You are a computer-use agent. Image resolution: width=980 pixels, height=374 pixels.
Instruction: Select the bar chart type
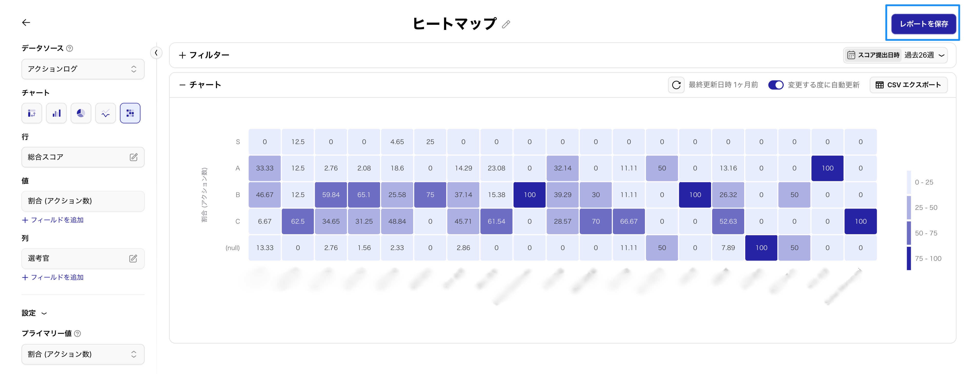(56, 113)
